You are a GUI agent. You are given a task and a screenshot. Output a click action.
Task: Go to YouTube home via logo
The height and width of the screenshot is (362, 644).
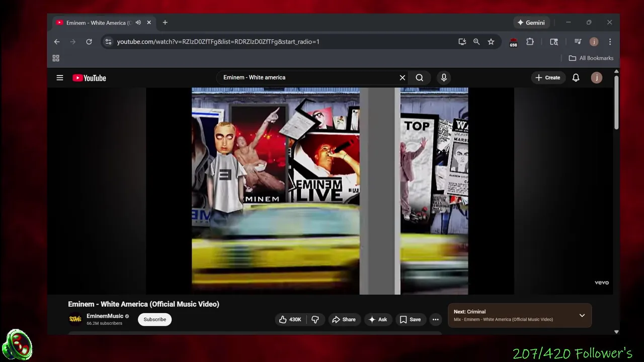click(89, 78)
